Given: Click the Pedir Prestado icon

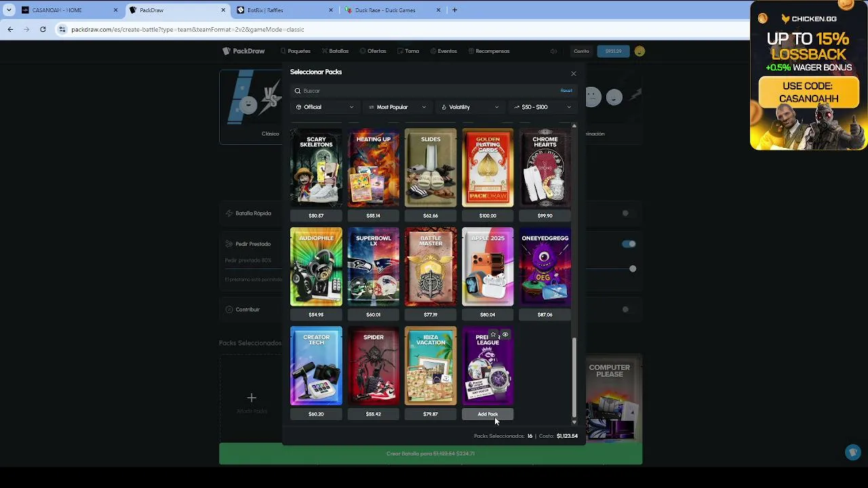Looking at the screenshot, I should pyautogui.click(x=229, y=244).
